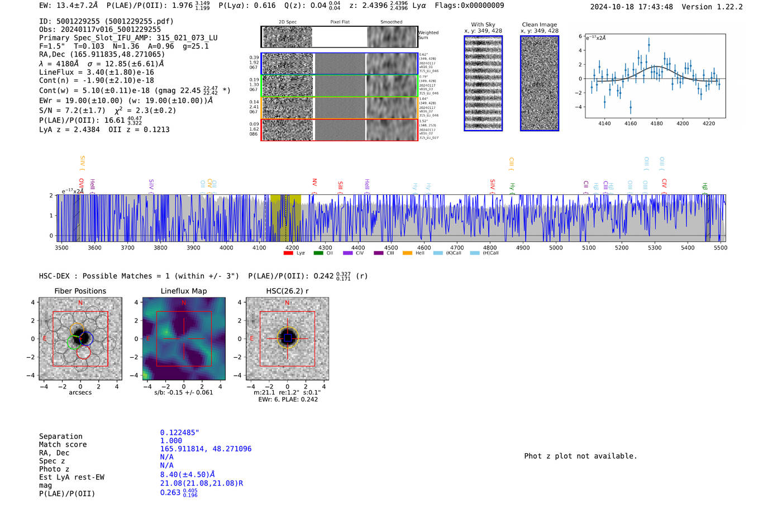Click the green OII legend swatch

point(318,253)
